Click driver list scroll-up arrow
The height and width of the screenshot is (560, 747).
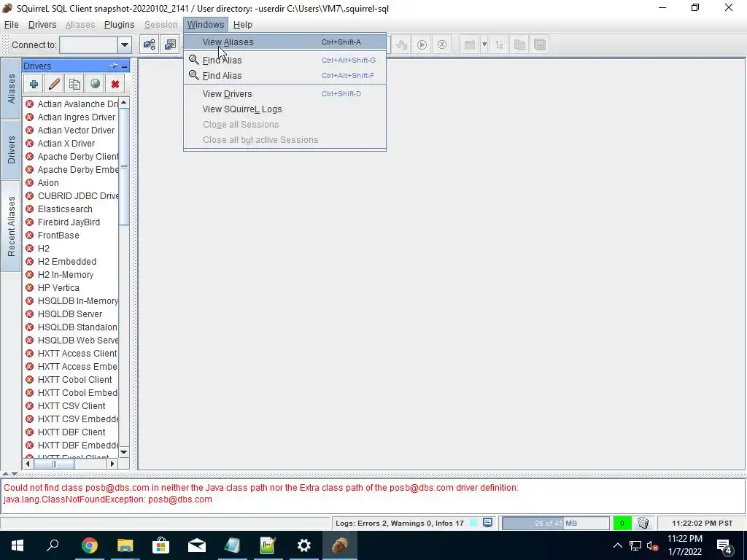124,103
